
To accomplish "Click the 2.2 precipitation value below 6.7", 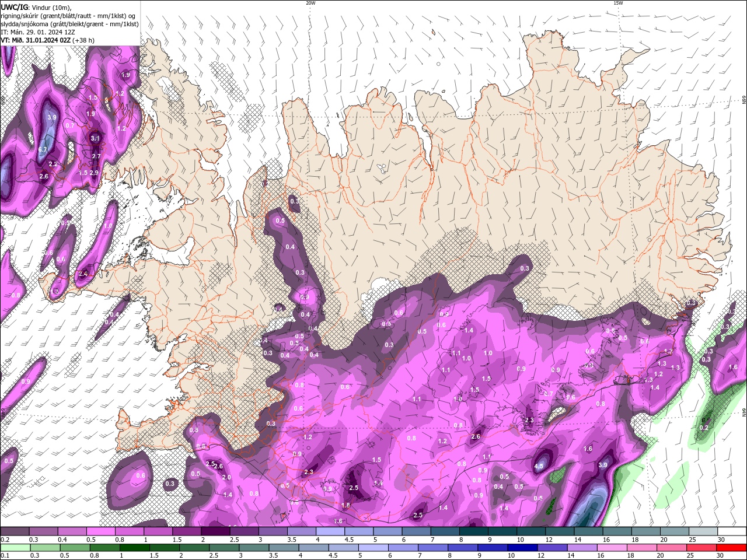I will 53,164.
